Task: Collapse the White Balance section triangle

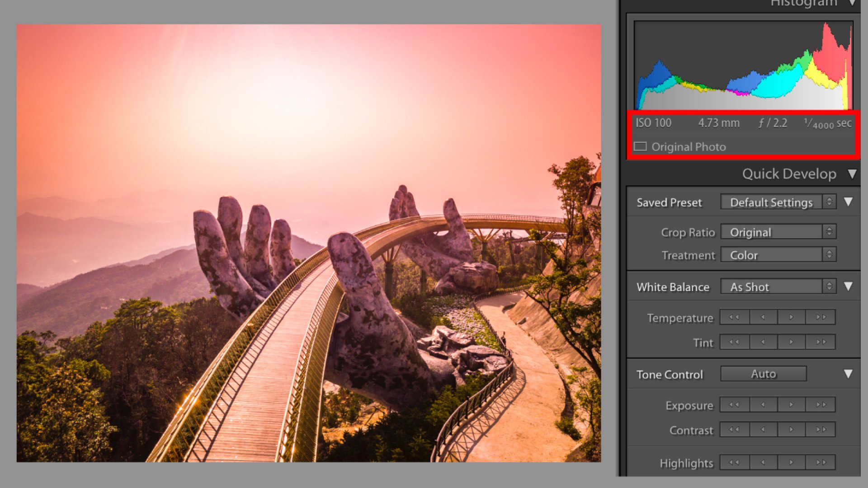Action: coord(848,286)
